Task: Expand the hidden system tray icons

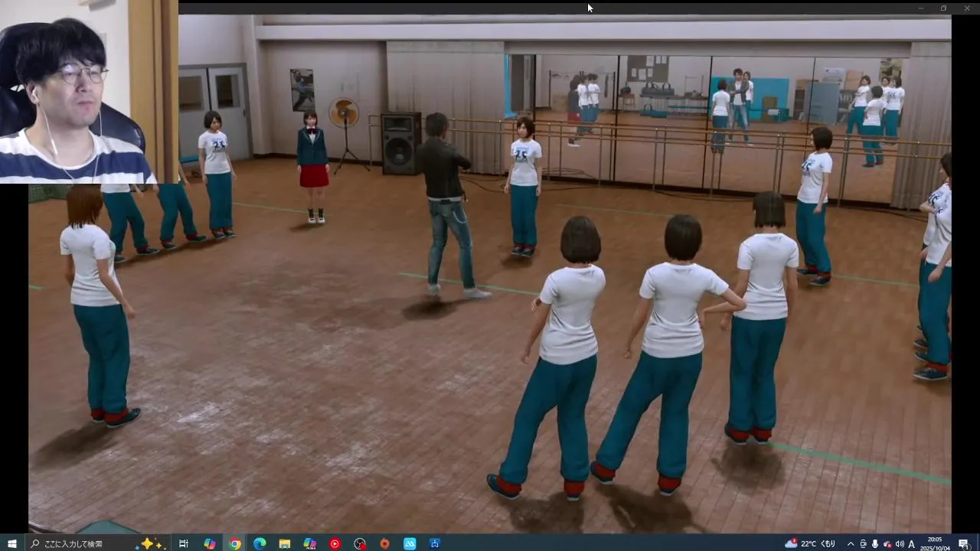Action: click(x=850, y=543)
